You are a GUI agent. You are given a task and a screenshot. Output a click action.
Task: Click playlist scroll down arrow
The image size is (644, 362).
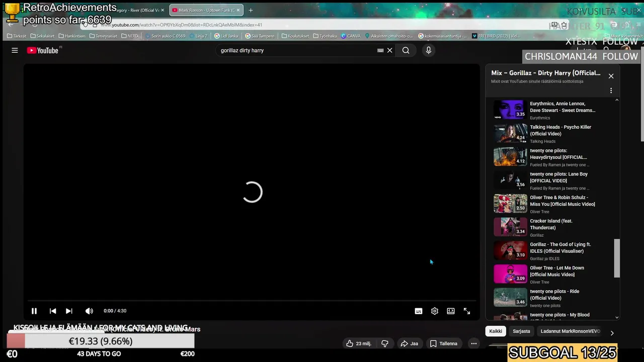pyautogui.click(x=617, y=317)
